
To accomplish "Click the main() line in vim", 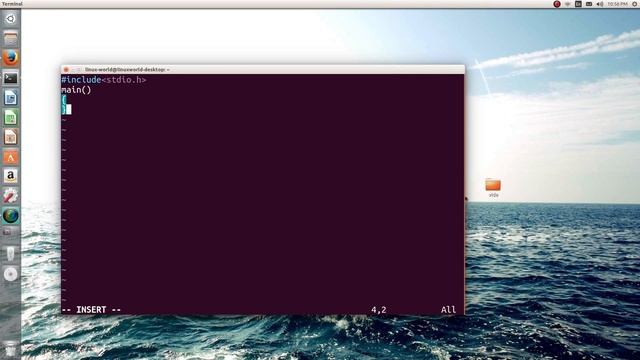I will click(x=76, y=90).
